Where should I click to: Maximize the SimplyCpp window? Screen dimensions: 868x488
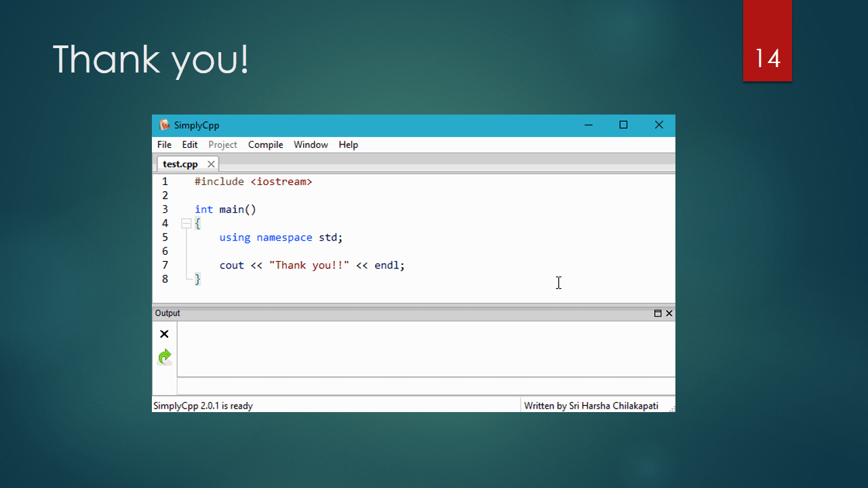click(x=623, y=125)
